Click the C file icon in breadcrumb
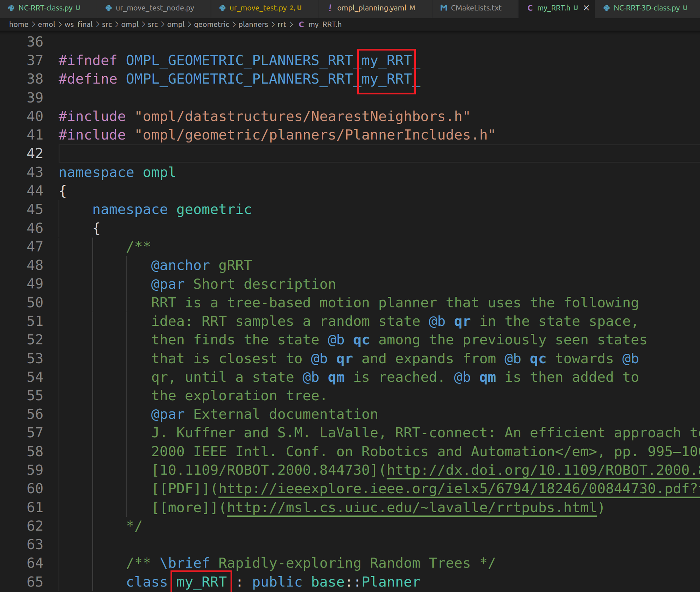 coord(301,24)
